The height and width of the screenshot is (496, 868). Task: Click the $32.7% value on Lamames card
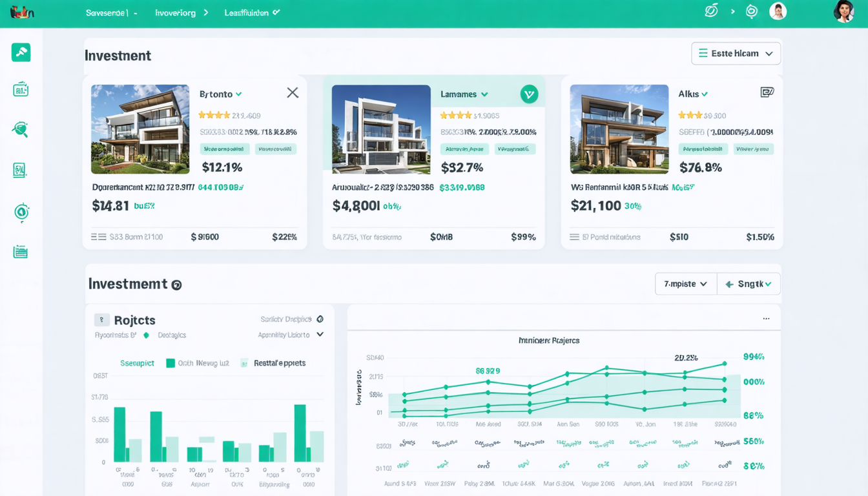point(462,168)
